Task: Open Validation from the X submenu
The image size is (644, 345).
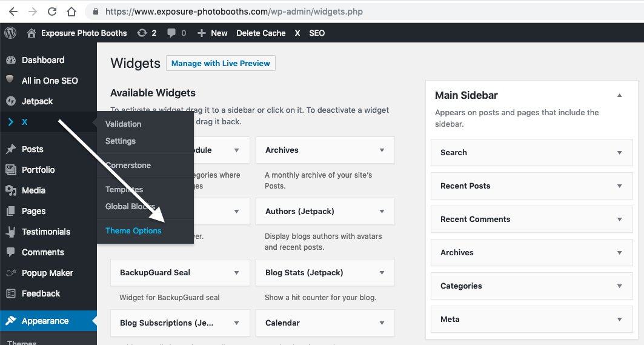Action: [123, 124]
